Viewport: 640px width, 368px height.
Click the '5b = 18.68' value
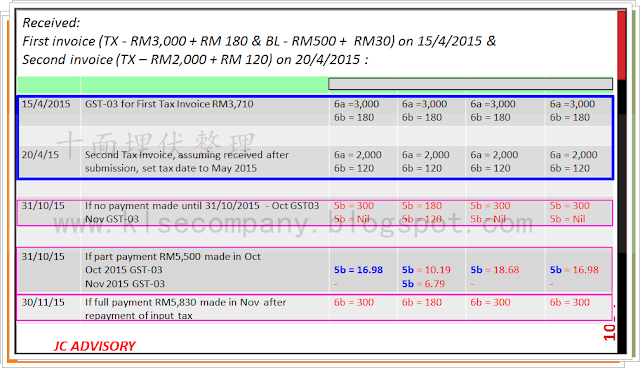point(495,270)
